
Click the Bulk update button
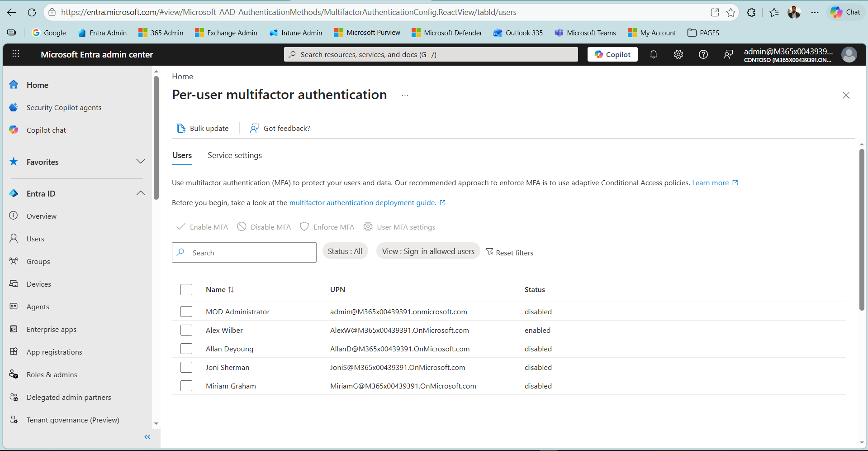pos(203,128)
